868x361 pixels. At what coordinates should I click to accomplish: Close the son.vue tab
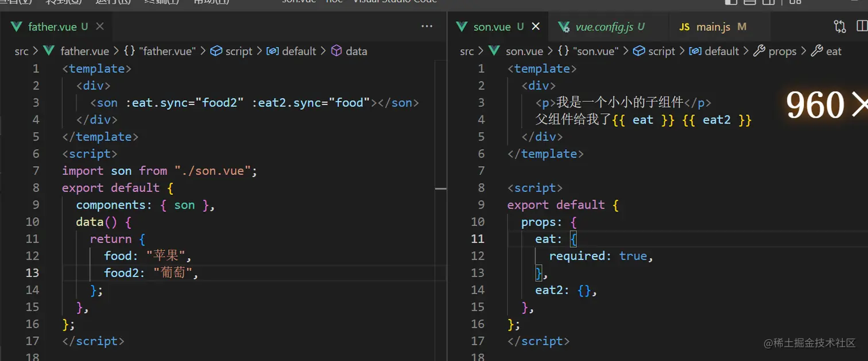click(536, 26)
